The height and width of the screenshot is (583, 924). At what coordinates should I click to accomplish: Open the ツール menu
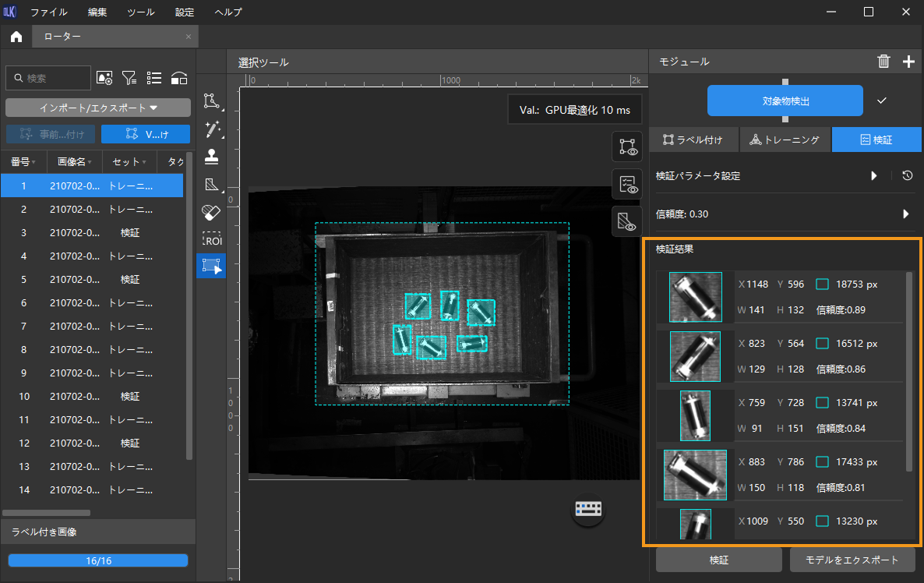tap(140, 12)
